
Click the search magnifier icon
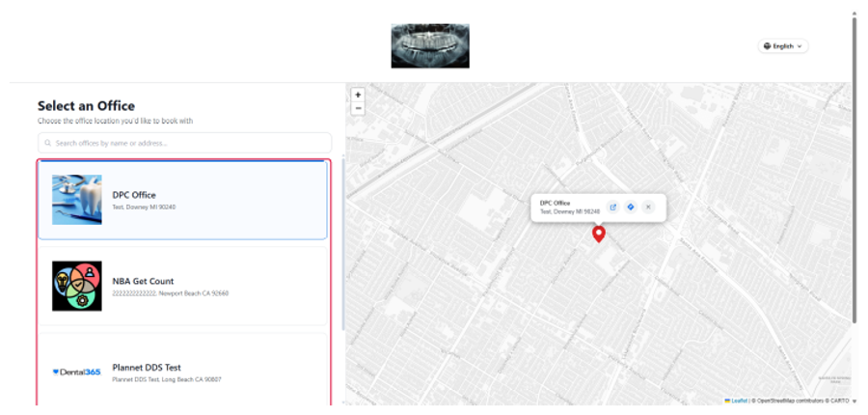[48, 143]
